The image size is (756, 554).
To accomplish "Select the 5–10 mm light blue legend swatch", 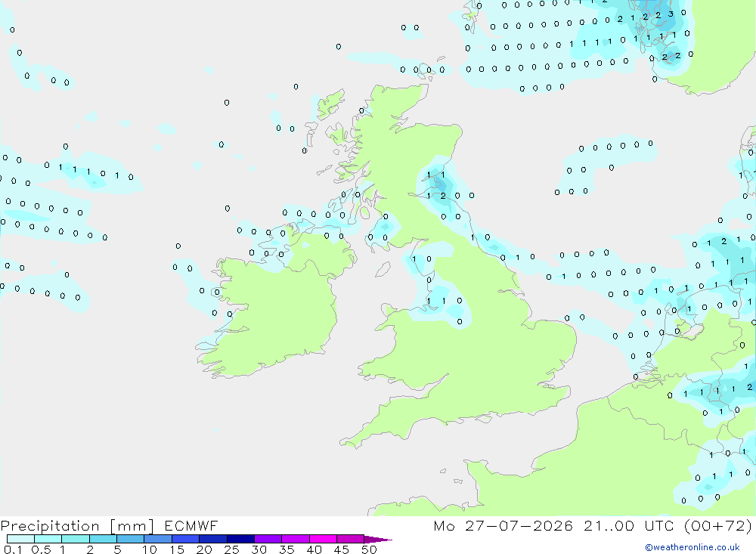I will (x=130, y=539).
